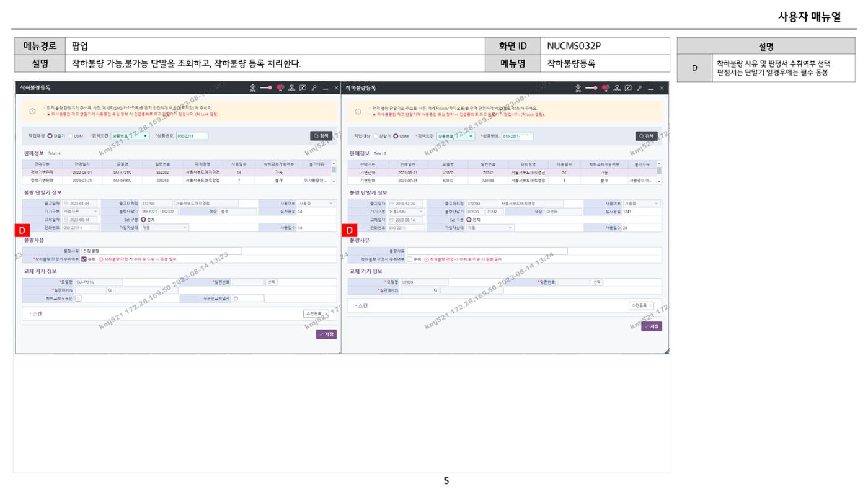Check the 수취 checkbox in the right window
The image size is (868, 489).
410,259
